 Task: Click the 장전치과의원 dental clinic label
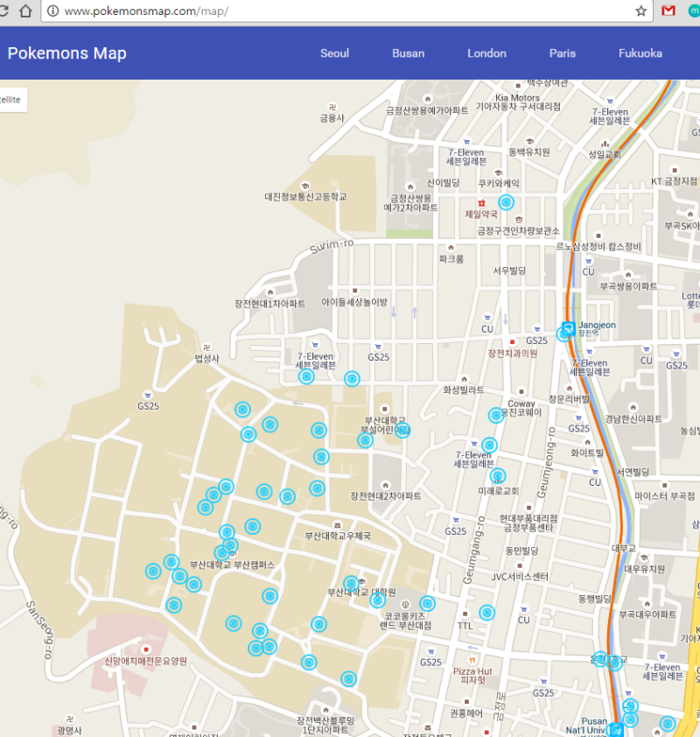pyautogui.click(x=513, y=354)
